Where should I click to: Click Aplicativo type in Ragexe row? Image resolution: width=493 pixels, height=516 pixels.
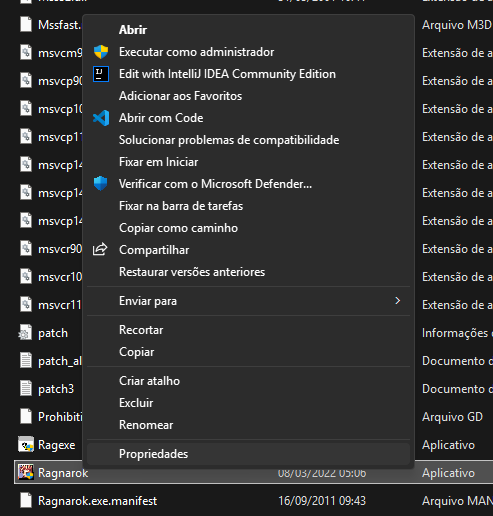pyautogui.click(x=448, y=445)
